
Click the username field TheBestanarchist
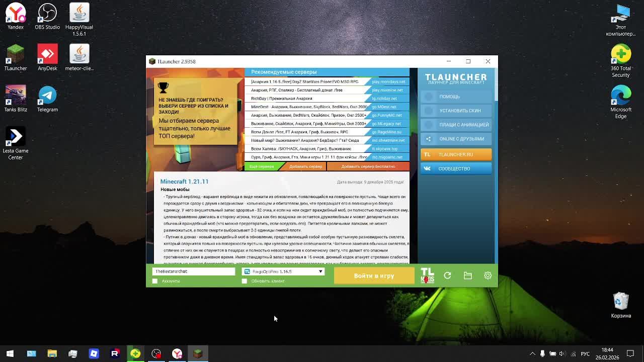(x=194, y=271)
